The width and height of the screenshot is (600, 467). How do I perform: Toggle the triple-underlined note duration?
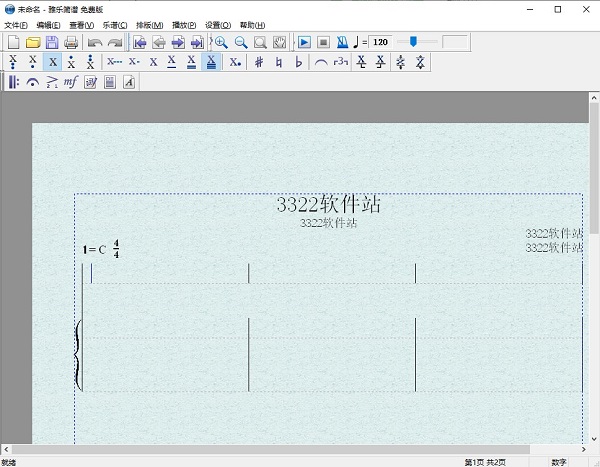(x=212, y=62)
